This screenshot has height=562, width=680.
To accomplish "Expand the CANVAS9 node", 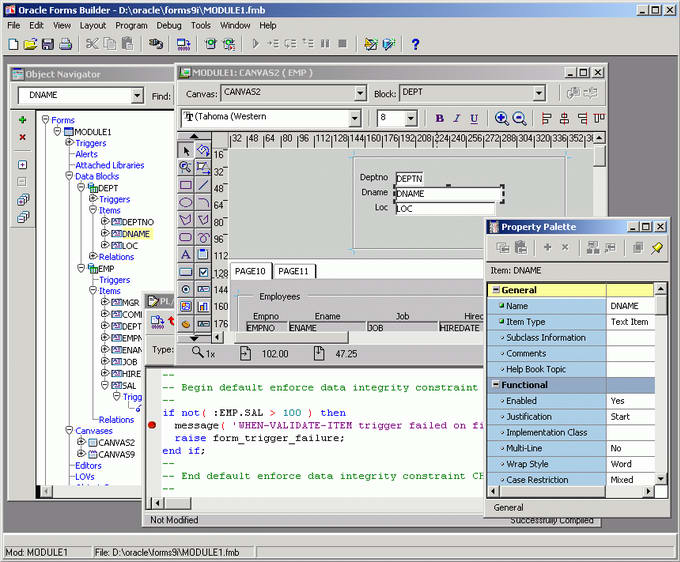I will click(x=81, y=453).
